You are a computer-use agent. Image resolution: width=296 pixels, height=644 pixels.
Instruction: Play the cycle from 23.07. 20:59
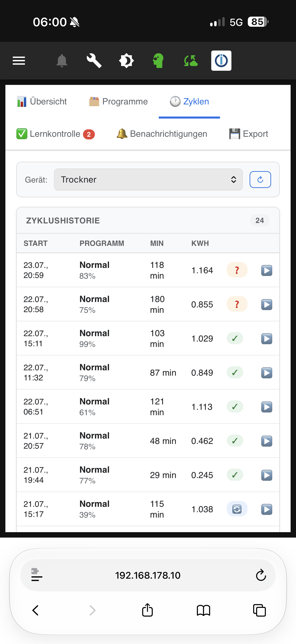click(x=267, y=270)
